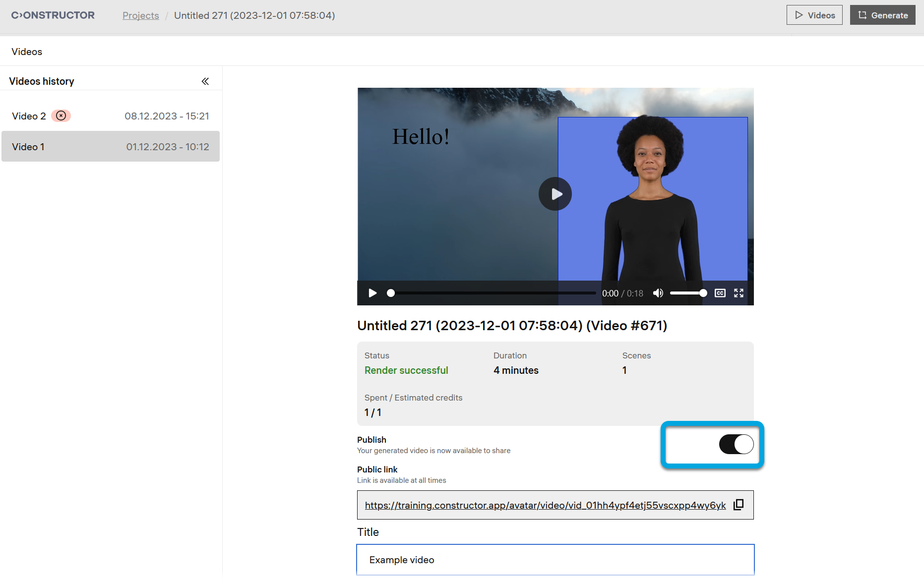Mute the video using the speaker icon
Image resolution: width=924 pixels, height=585 pixels.
[658, 293]
